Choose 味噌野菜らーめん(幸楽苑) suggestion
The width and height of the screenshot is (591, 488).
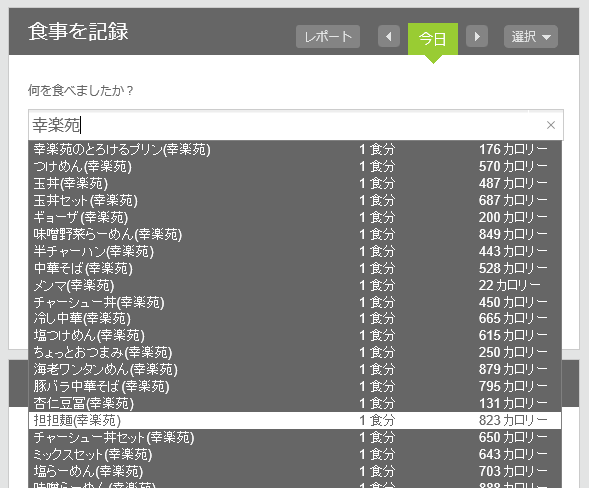point(295,234)
